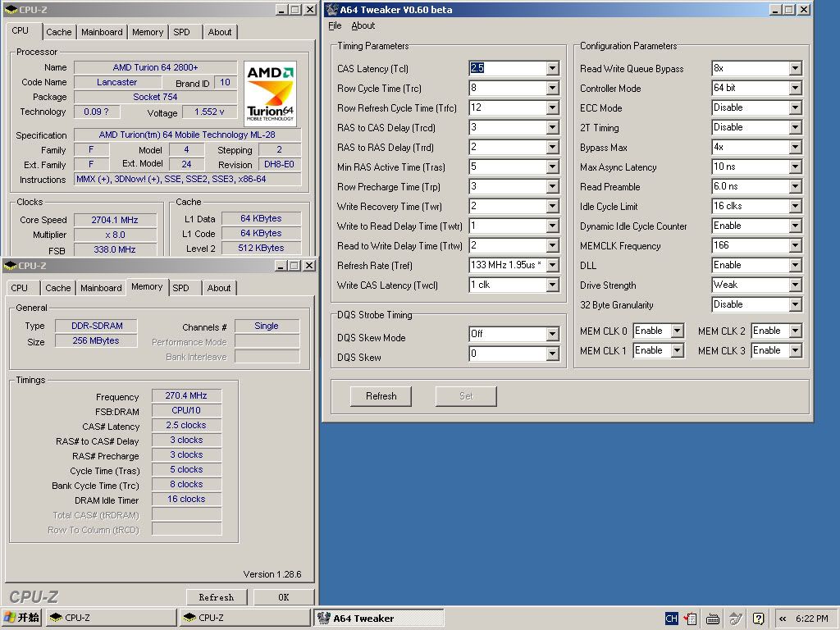Open About tab in lower CPU-Z window

(x=219, y=288)
